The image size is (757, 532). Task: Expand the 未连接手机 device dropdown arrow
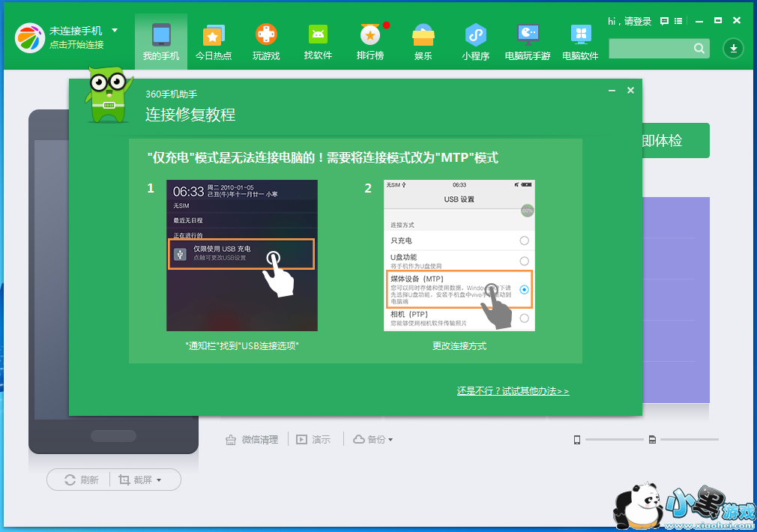pos(115,31)
